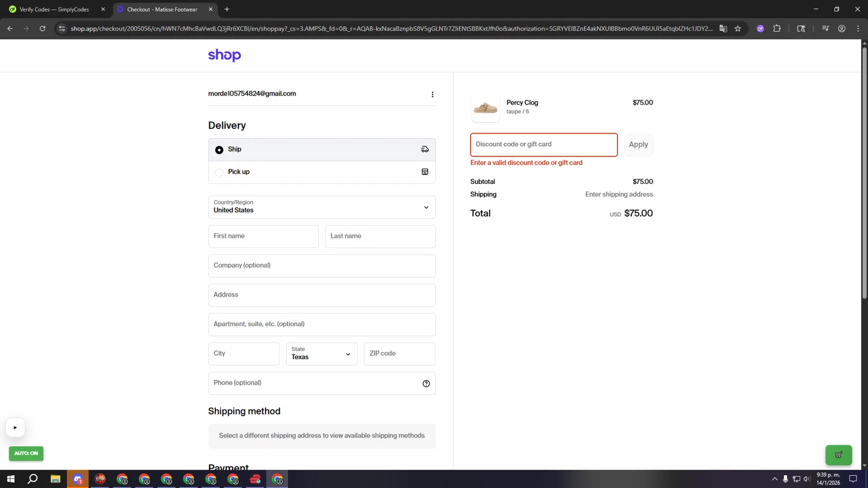Click the delivery truck icon in Ship row
Screen dimensions: 868x488
tap(425, 149)
